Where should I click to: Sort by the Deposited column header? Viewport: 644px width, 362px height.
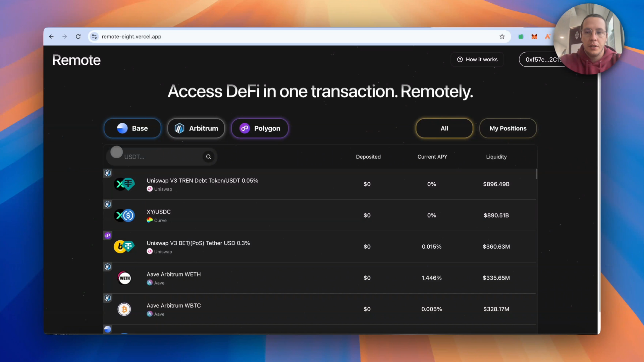[368, 157]
